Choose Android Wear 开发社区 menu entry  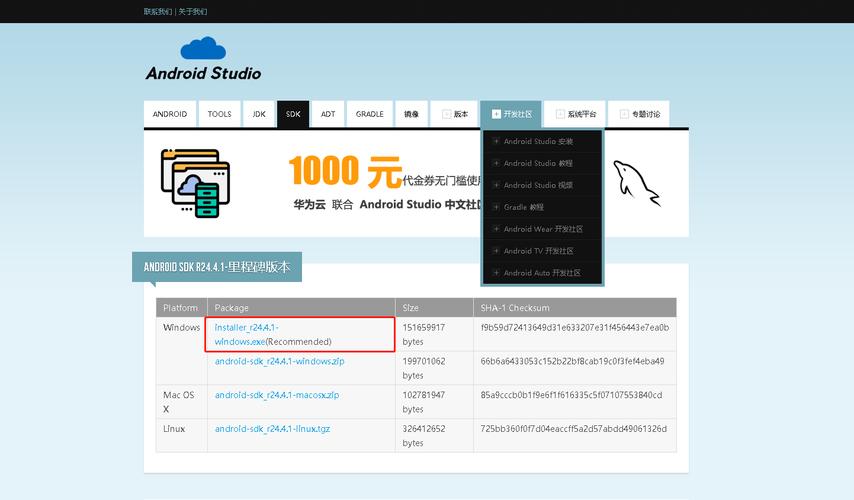542,229
